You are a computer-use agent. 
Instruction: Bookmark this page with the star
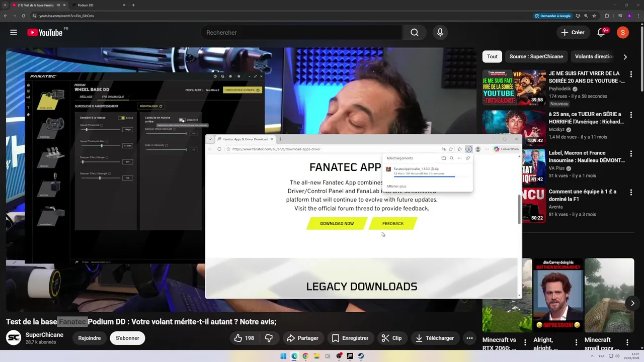[594, 16]
